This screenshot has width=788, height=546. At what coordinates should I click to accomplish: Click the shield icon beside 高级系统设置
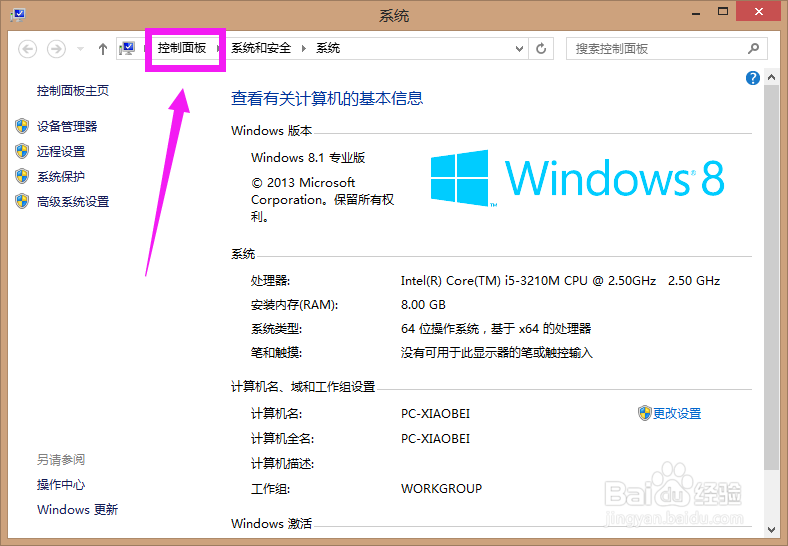pos(22,202)
